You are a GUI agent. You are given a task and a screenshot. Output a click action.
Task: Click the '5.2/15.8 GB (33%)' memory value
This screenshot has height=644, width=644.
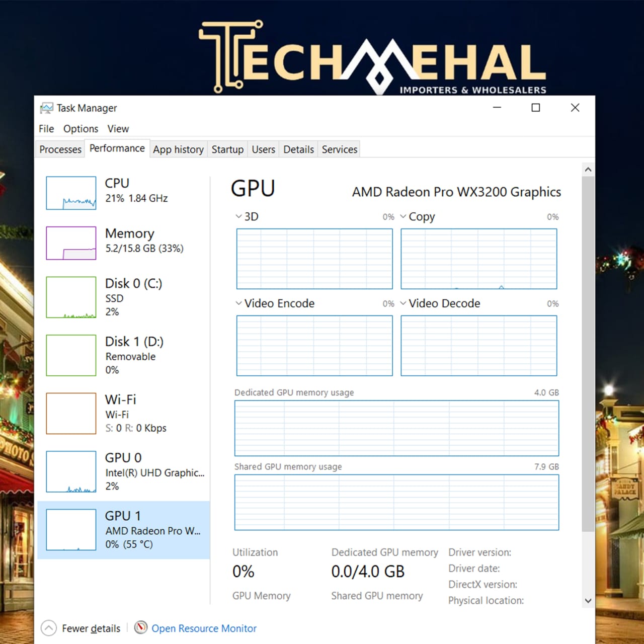click(144, 248)
